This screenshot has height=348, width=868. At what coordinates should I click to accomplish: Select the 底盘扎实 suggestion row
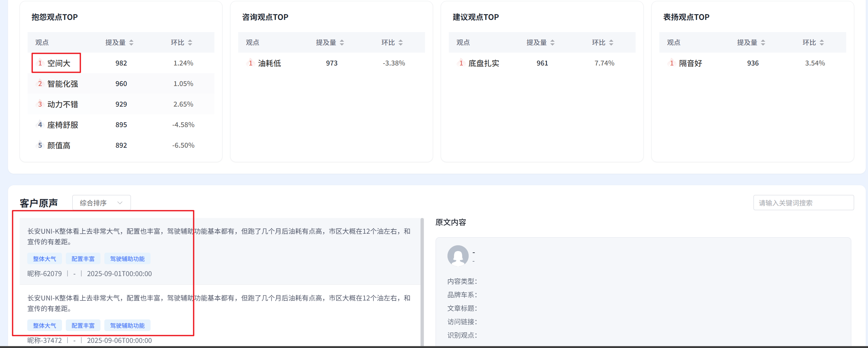(x=542, y=63)
